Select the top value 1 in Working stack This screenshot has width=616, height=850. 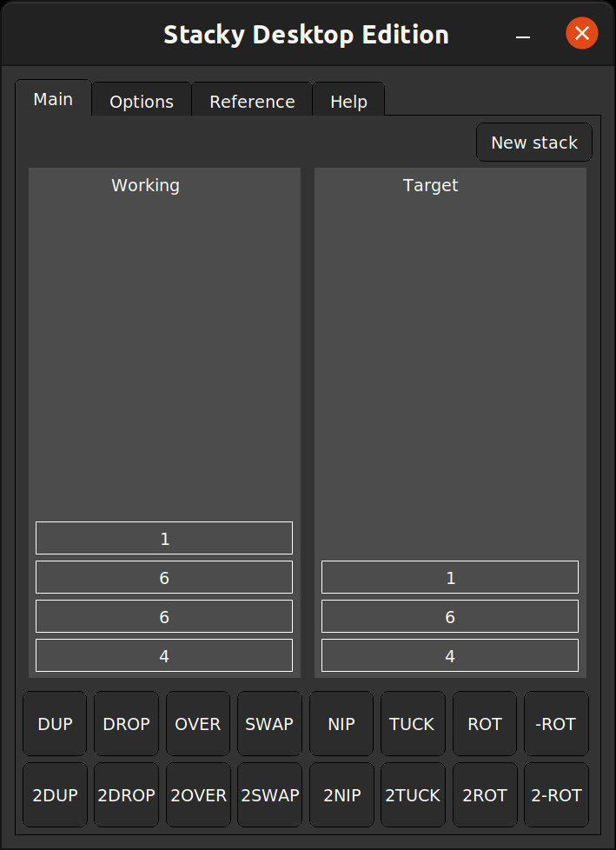click(x=163, y=537)
